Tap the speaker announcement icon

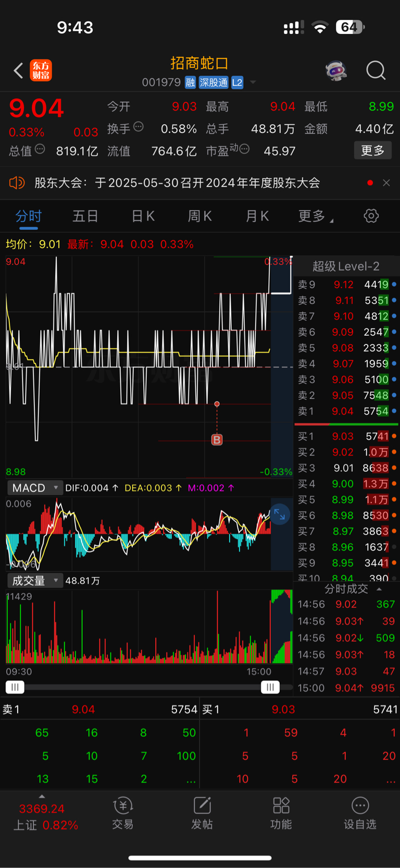(17, 183)
